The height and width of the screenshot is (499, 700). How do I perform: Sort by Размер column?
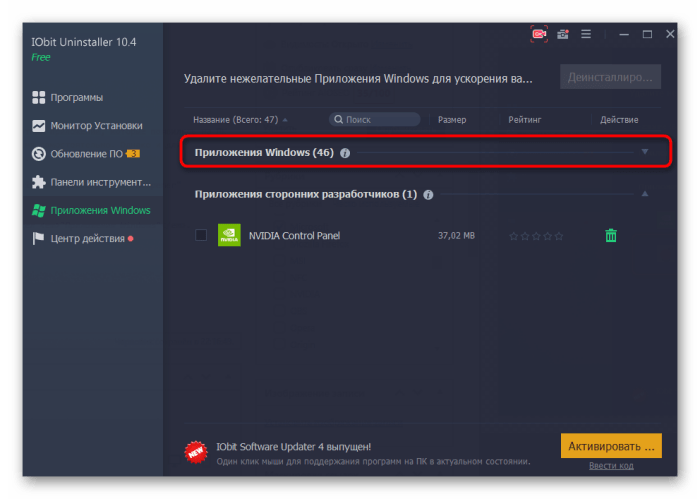coord(452,120)
